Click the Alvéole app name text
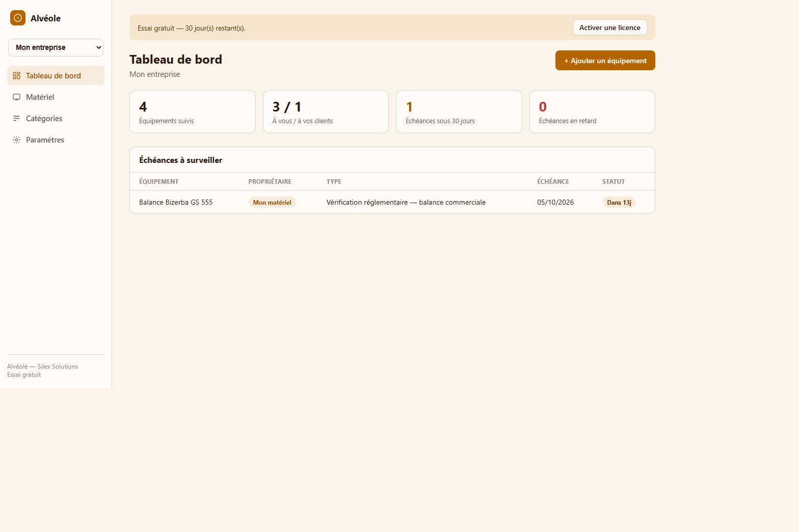The width and height of the screenshot is (799, 532). tap(45, 18)
